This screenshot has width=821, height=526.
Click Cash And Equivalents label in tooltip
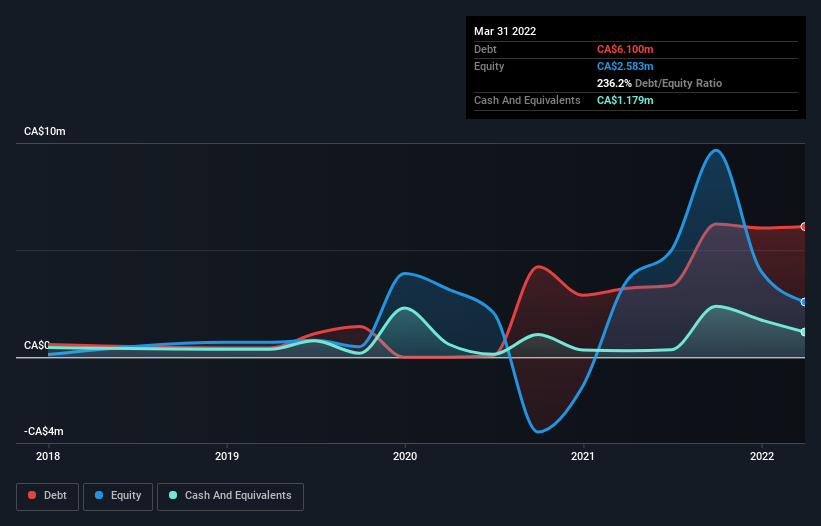(x=527, y=100)
